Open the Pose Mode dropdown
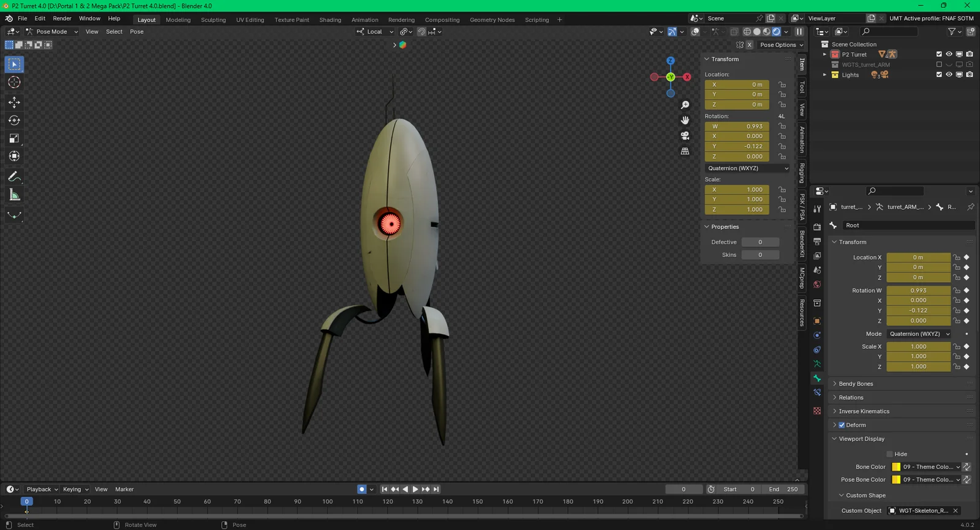This screenshot has height=530, width=980. click(x=52, y=32)
